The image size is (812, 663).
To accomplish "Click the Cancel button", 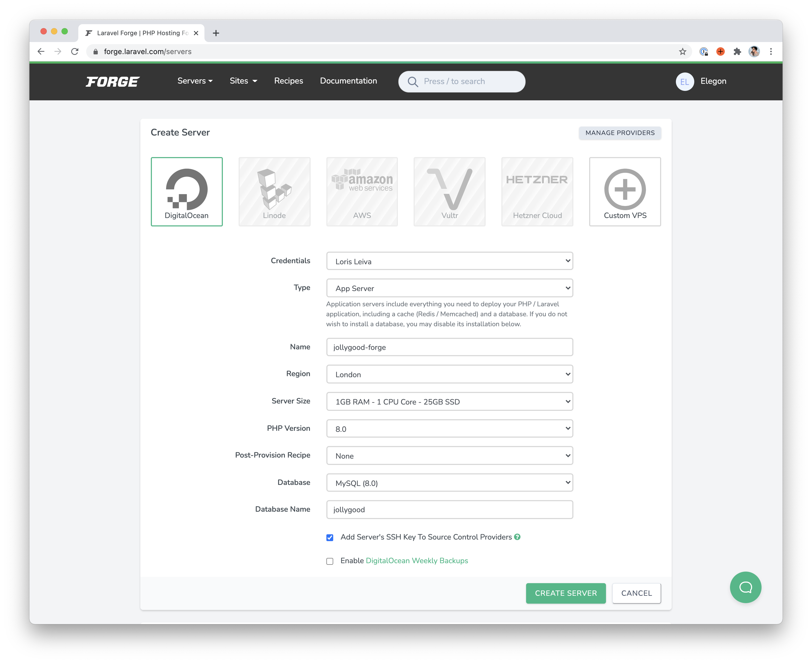I will click(x=636, y=593).
